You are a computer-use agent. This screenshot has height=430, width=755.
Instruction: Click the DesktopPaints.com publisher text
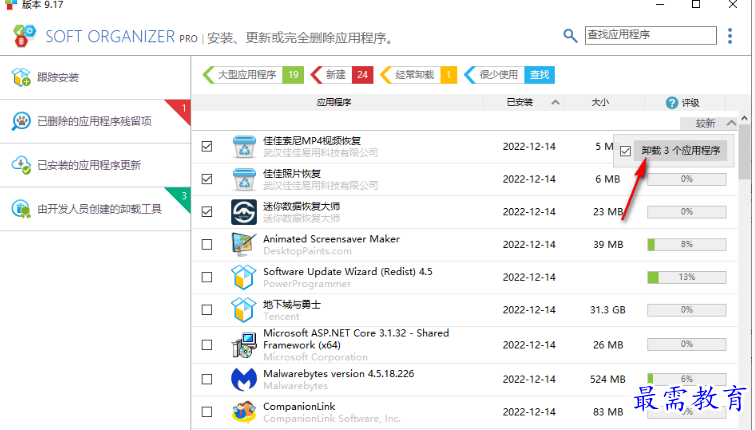click(307, 251)
